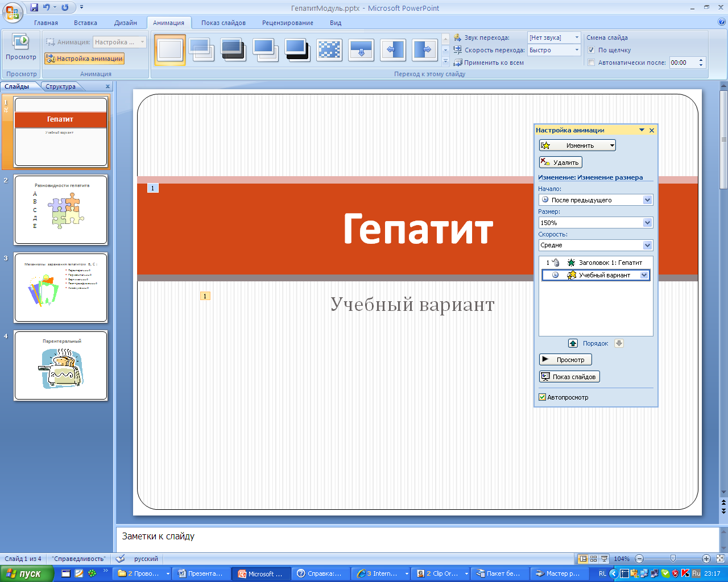Click Показ слайдов button in animation pane

(569, 377)
